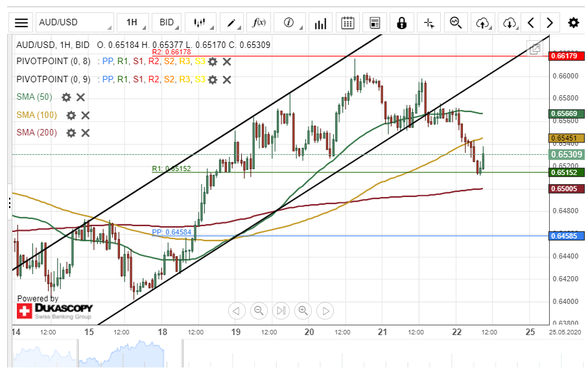
Task: Open the BID price side dropdown
Action: point(167,23)
